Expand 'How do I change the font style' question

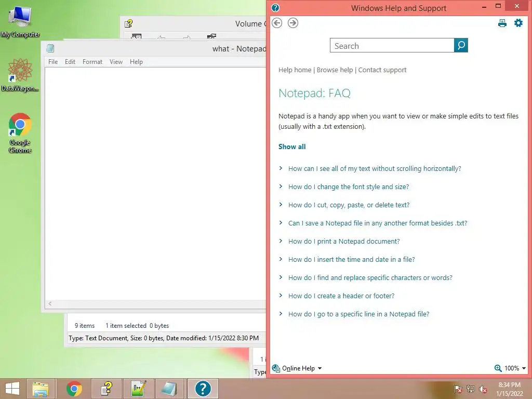click(349, 187)
